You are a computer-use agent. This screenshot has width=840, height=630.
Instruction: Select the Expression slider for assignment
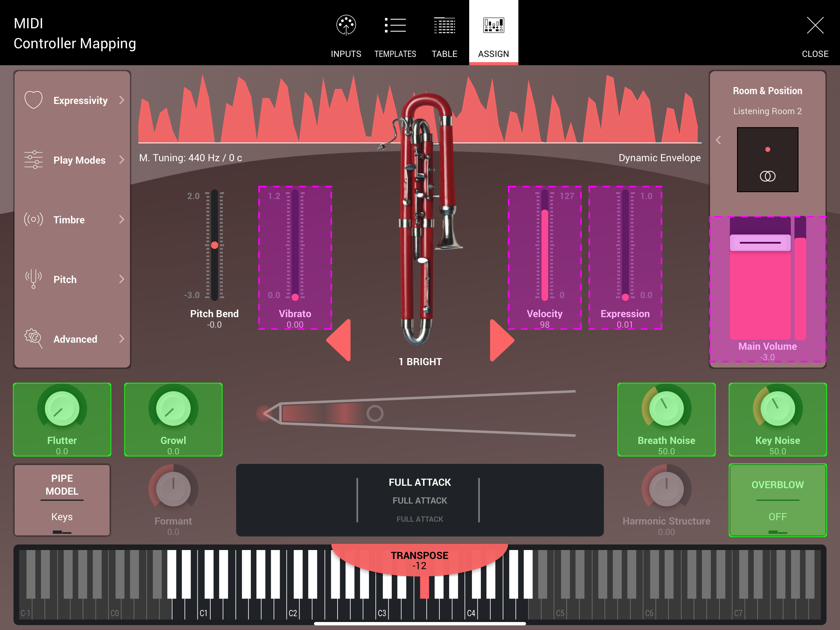click(625, 257)
